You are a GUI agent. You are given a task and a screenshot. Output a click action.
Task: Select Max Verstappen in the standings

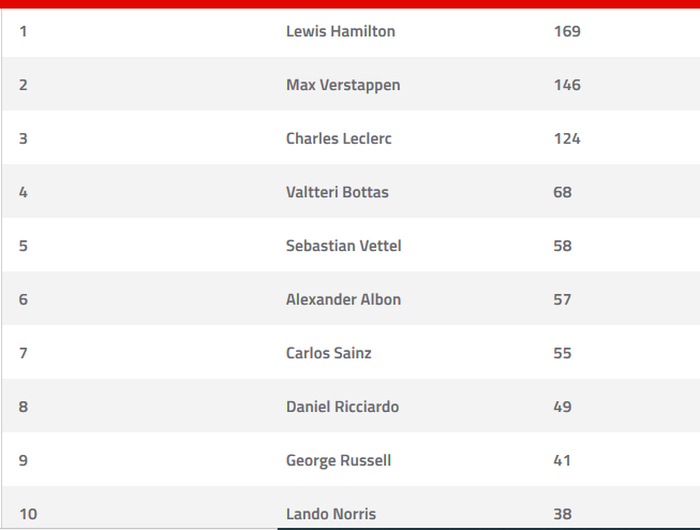(x=342, y=85)
